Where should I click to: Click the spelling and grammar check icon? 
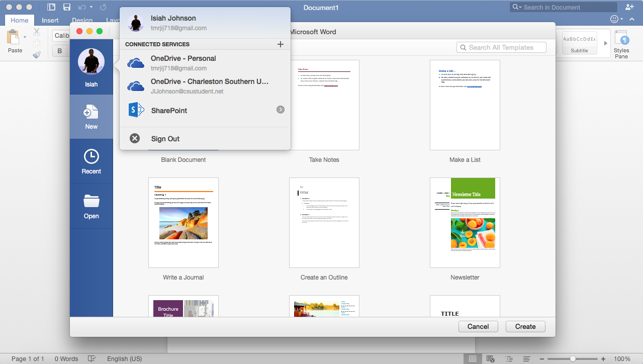[92, 358]
